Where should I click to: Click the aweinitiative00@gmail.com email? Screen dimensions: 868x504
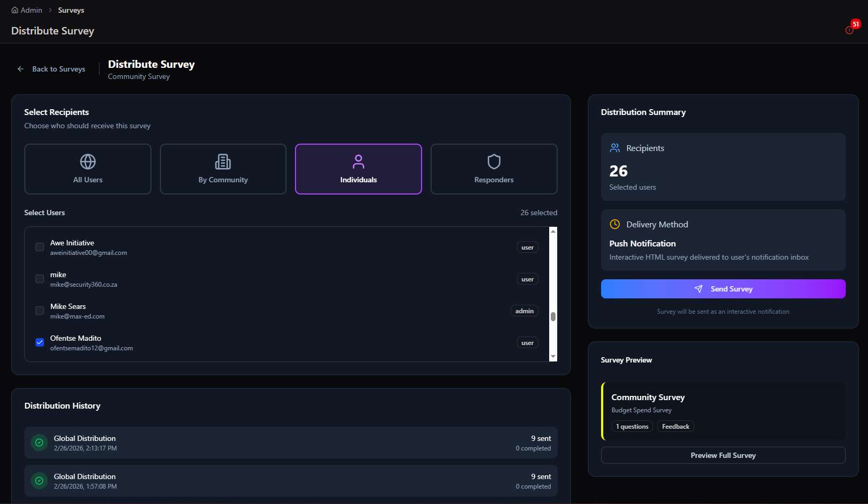[x=88, y=253]
